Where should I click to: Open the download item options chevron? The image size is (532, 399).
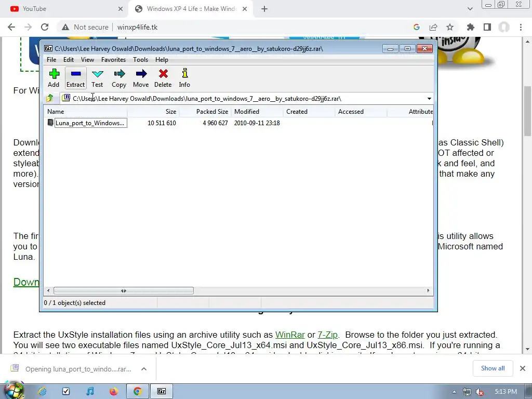tap(144, 369)
